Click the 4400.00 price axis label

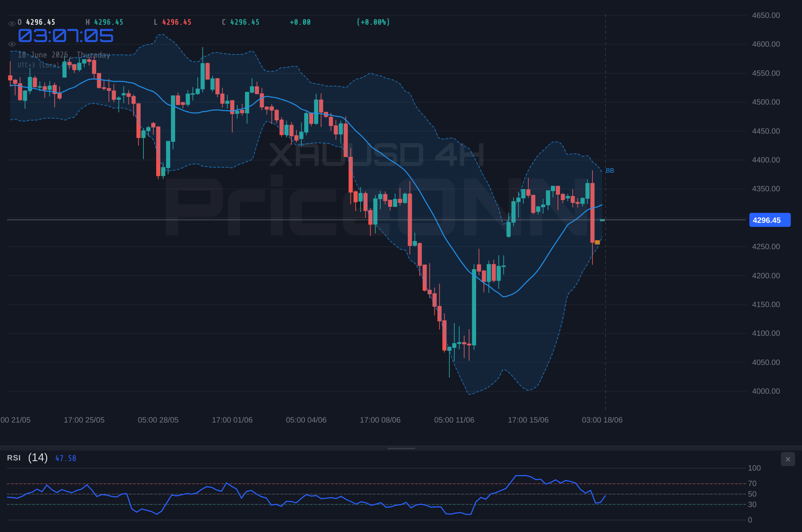tap(766, 160)
